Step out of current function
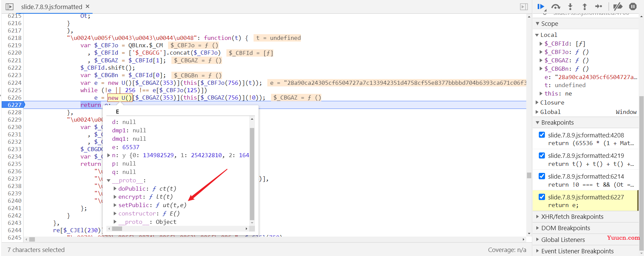 pyautogui.click(x=585, y=6)
